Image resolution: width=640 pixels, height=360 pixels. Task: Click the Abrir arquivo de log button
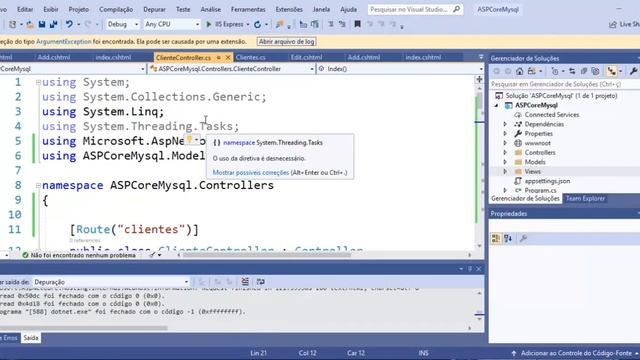pyautogui.click(x=287, y=42)
